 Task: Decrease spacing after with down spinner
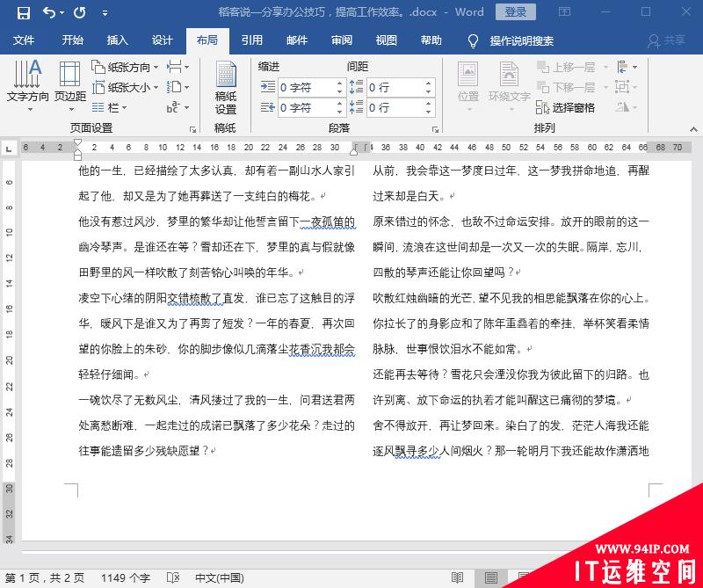(429, 112)
